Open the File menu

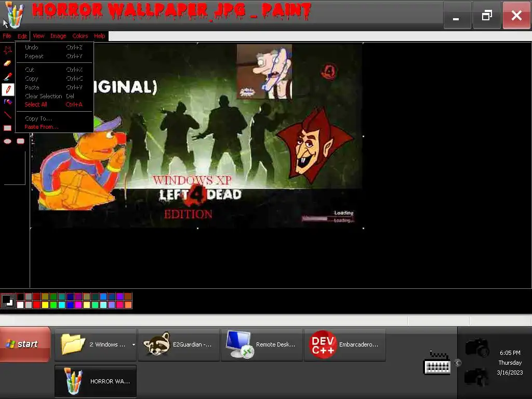[7, 36]
